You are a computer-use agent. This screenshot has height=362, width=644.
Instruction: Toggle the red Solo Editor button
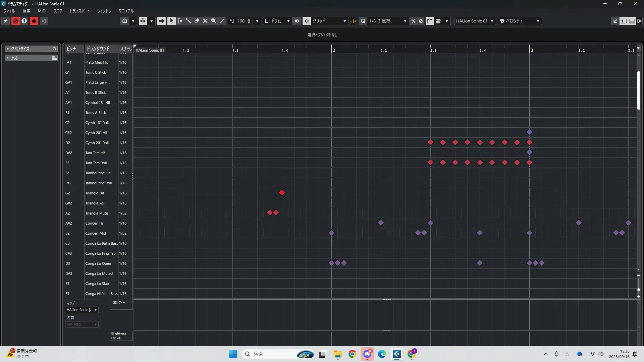15,21
